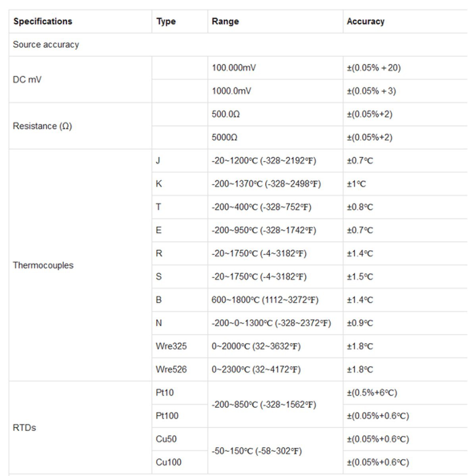Select the "±(0.05% +3)" accuracy value
The width and height of the screenshot is (468, 476).
pyautogui.click(x=371, y=91)
